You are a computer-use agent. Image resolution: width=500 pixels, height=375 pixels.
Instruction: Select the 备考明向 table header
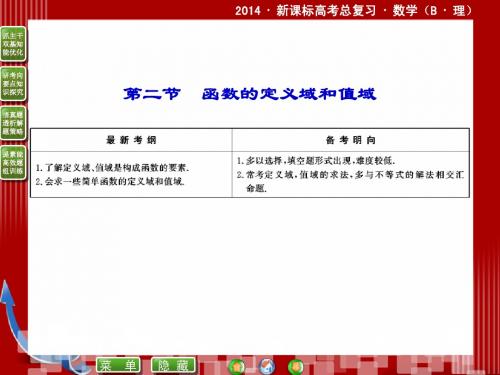[351, 140]
